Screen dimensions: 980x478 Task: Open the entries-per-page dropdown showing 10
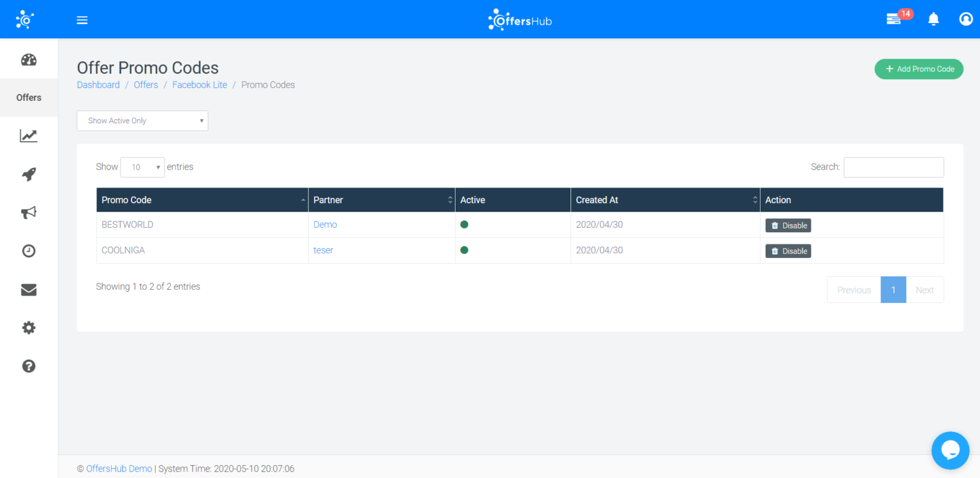coord(142,167)
